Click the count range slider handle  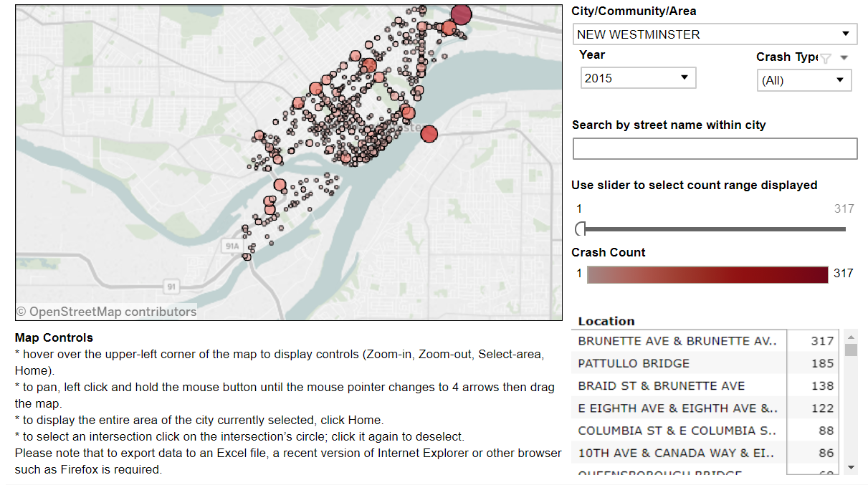(581, 229)
